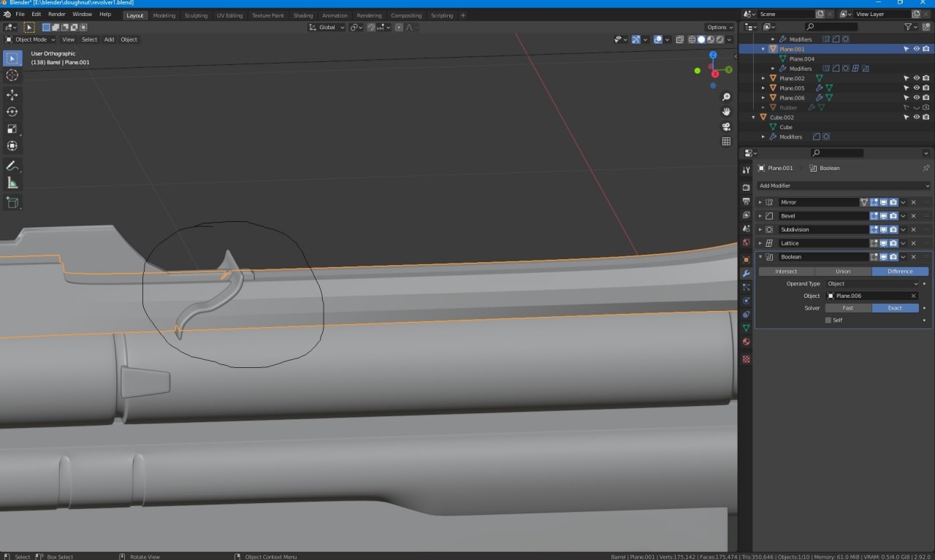Open the Particles properties tab
Image resolution: width=935 pixels, height=560 pixels.
pos(746,287)
